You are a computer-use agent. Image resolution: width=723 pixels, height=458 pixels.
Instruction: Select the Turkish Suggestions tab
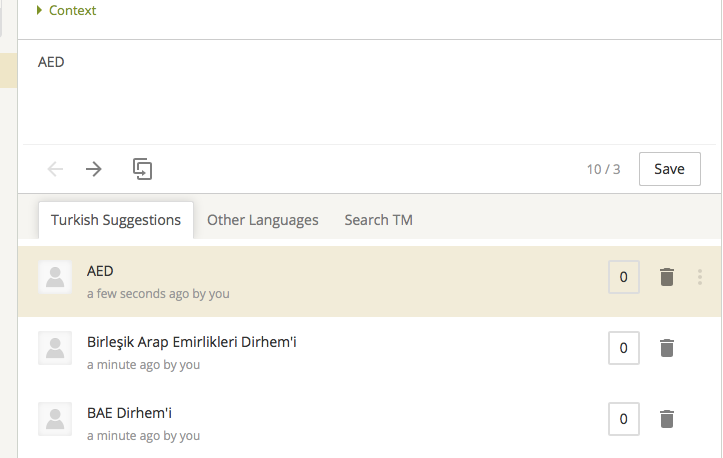(116, 220)
